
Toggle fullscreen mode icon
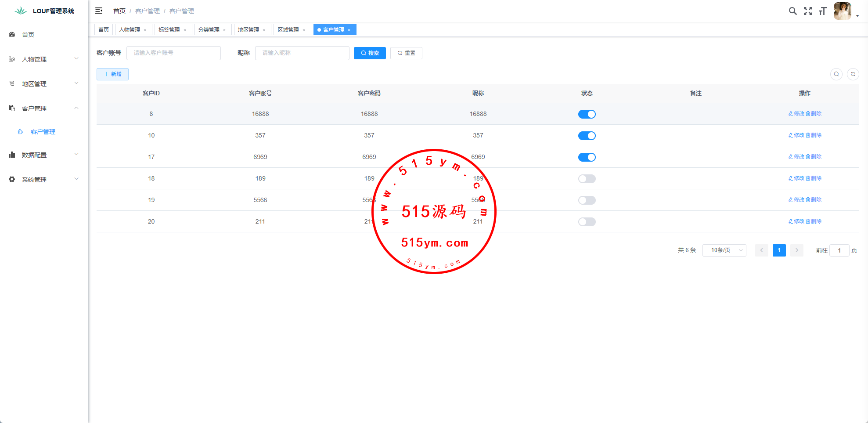coord(807,11)
